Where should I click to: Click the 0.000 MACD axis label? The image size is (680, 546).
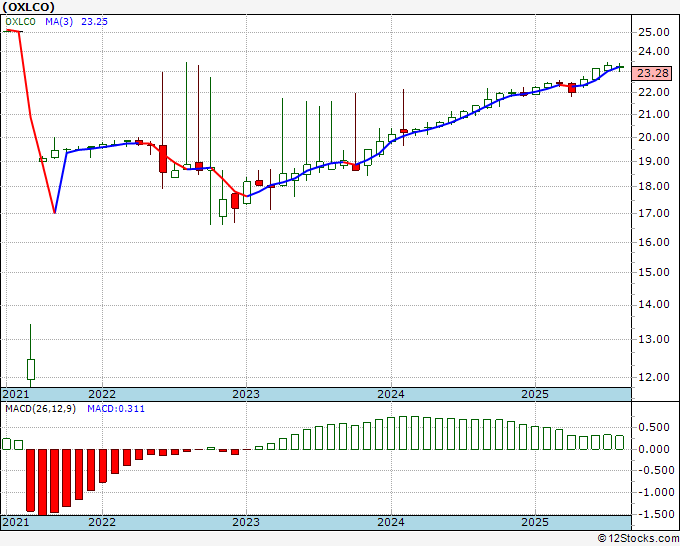pos(654,449)
